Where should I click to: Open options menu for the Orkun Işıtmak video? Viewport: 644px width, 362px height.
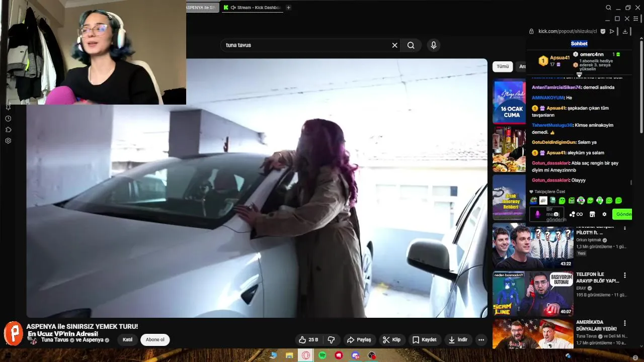coord(625,228)
